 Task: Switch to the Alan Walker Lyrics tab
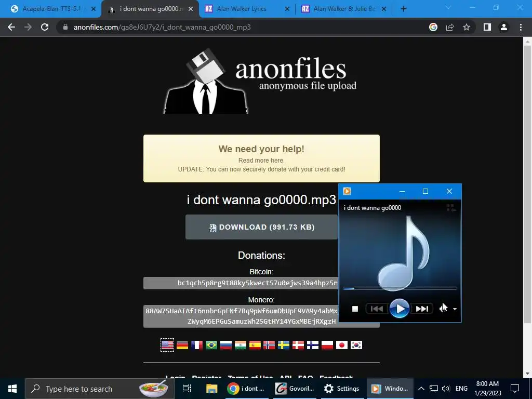(247, 9)
